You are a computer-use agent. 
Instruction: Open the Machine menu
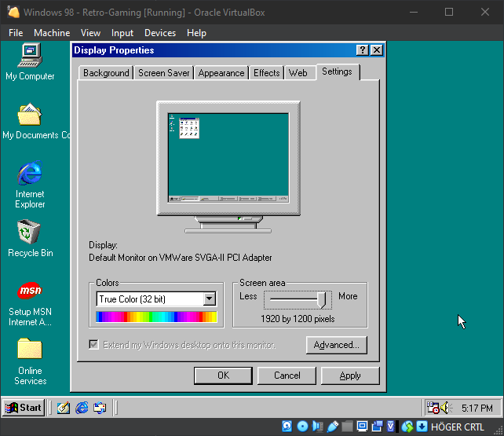pos(52,33)
